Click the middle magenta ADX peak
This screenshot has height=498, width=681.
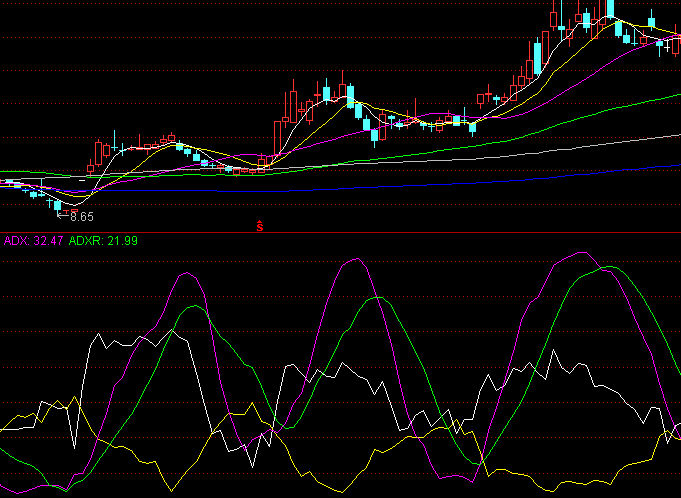coord(354,259)
